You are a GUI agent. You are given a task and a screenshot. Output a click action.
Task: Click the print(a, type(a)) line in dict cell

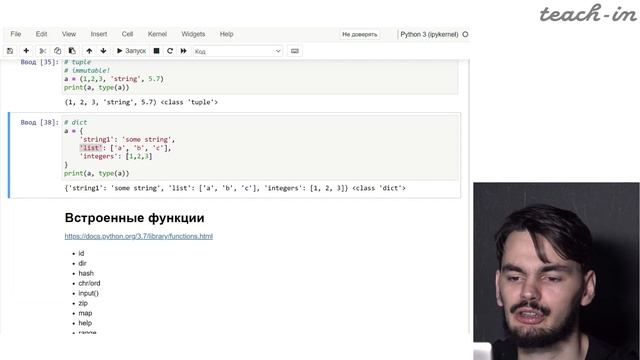pos(96,173)
